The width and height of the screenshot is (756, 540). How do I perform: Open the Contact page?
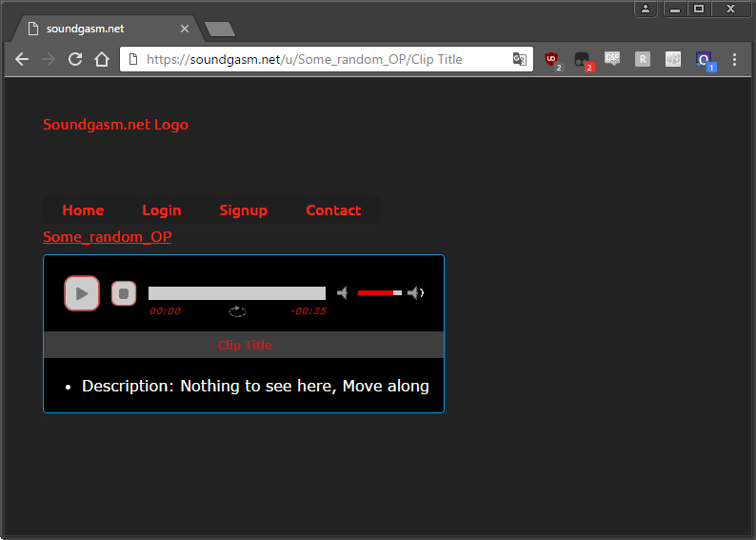(333, 210)
